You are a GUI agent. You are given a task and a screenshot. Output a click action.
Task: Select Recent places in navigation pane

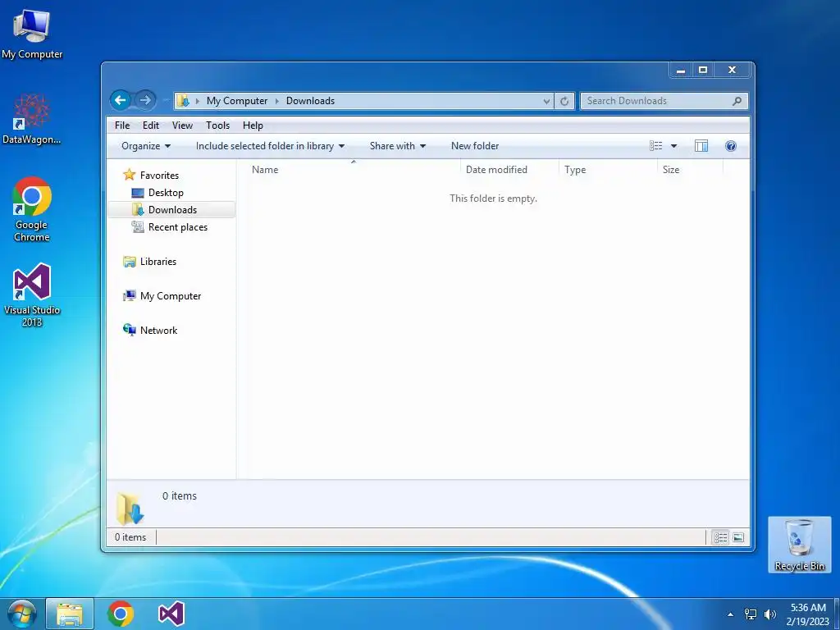pos(177,227)
